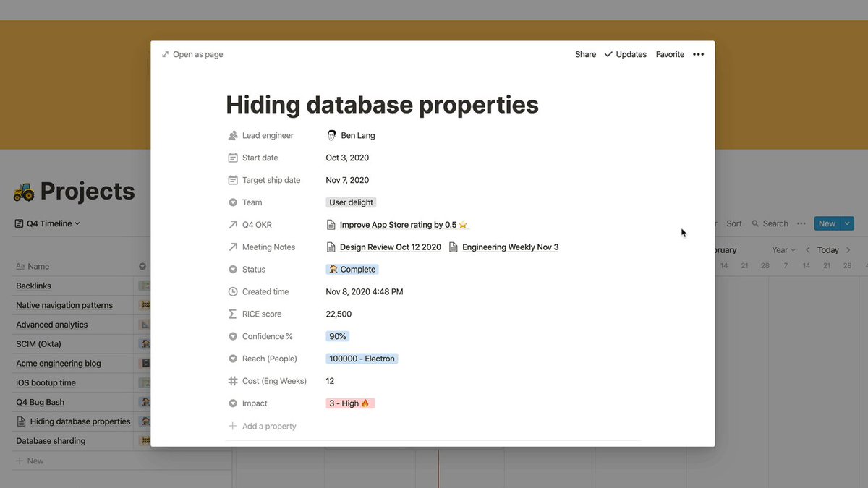Open the Design Review Oct 12 2020 link
868x488 pixels.
[x=384, y=247]
